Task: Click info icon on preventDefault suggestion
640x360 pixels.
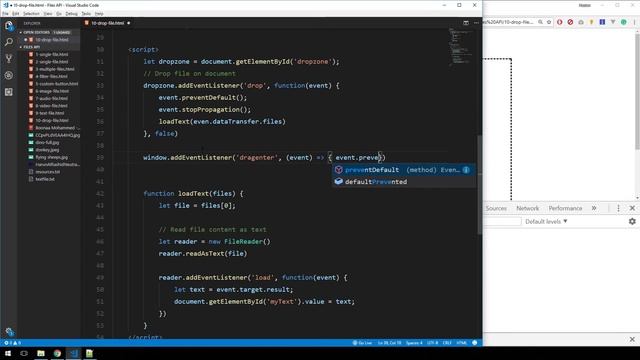Action: 466,170
